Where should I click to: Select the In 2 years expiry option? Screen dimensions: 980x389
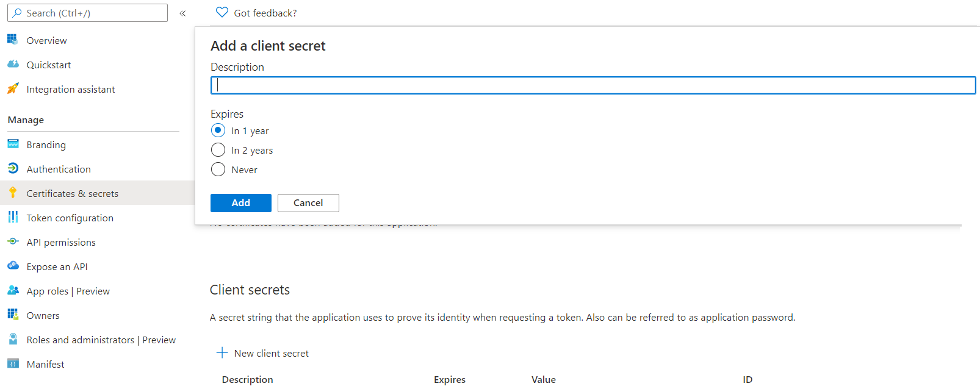[218, 150]
